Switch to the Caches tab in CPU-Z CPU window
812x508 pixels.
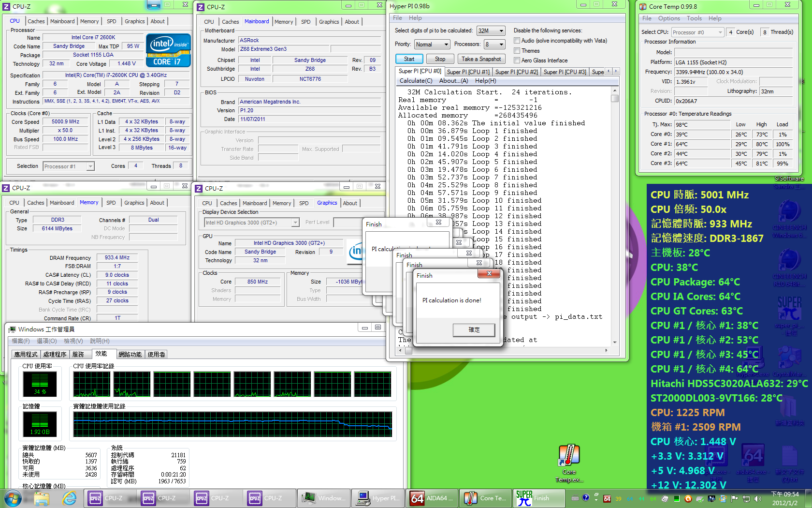pos(36,21)
